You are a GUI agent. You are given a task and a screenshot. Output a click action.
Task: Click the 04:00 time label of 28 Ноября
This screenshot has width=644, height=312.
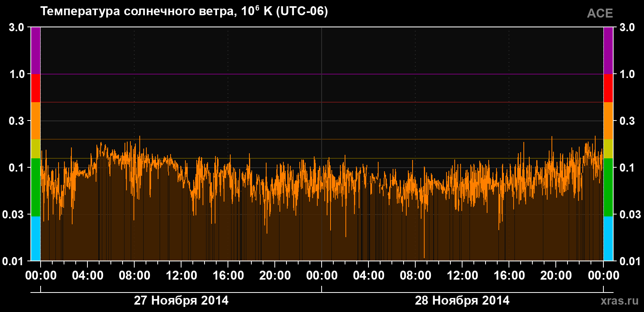369,276
